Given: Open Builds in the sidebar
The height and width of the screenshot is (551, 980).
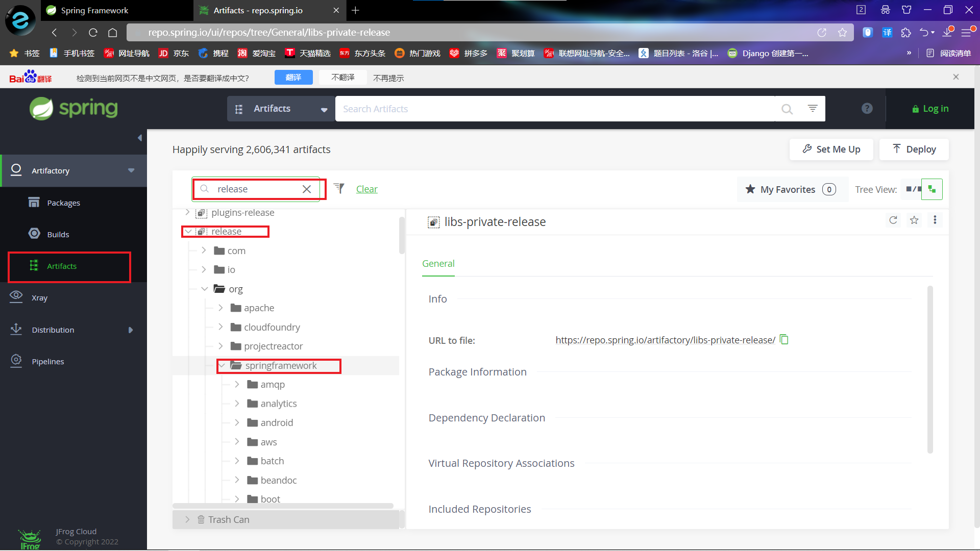Looking at the screenshot, I should click(x=58, y=234).
